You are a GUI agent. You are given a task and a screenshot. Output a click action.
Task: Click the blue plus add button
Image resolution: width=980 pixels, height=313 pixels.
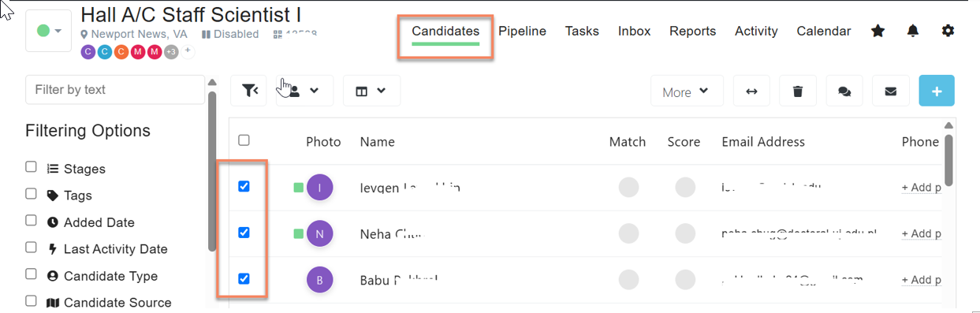click(x=937, y=91)
